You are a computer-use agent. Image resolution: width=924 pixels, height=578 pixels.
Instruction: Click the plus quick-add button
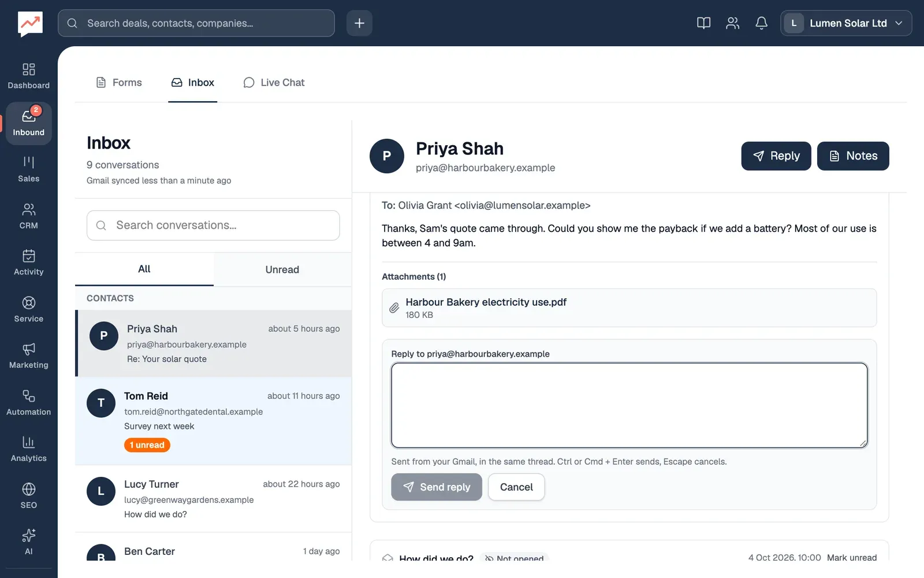pyautogui.click(x=359, y=23)
